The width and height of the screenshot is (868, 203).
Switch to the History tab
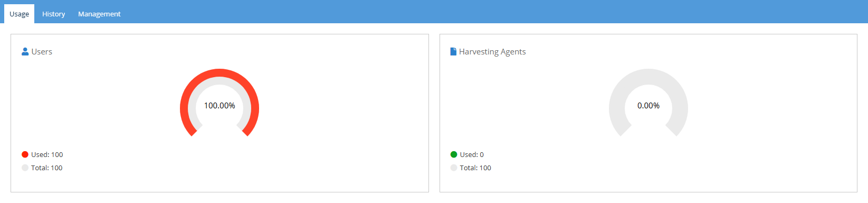(x=53, y=14)
